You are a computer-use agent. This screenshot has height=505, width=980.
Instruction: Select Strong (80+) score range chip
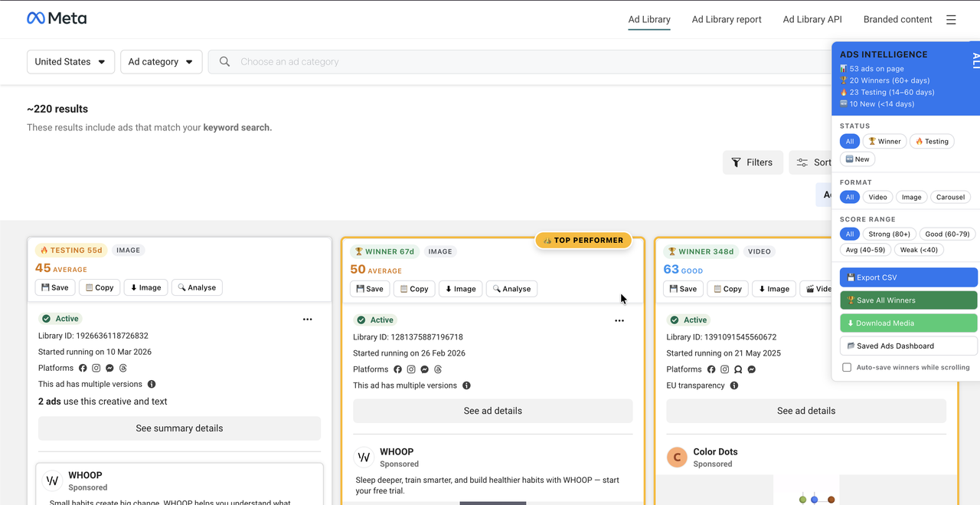pos(889,234)
